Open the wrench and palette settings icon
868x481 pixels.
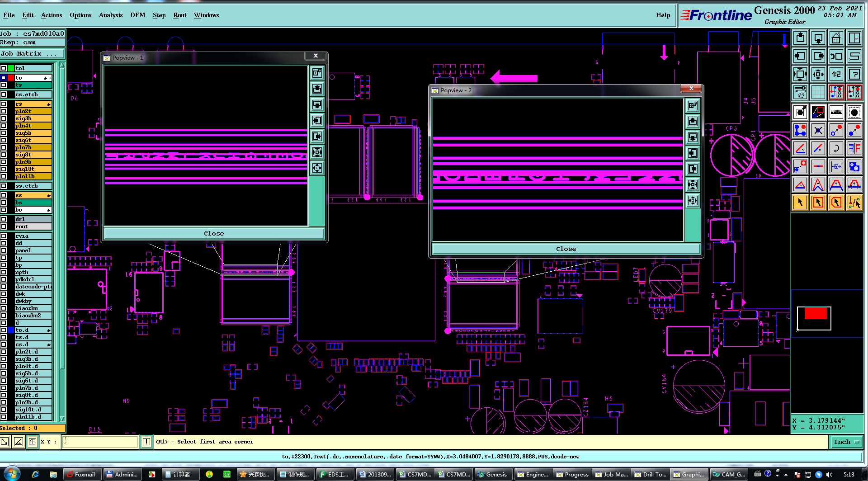pos(800,92)
